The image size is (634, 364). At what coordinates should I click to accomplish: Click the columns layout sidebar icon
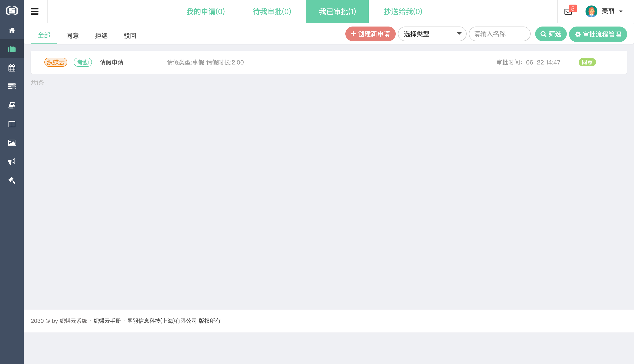point(12,124)
